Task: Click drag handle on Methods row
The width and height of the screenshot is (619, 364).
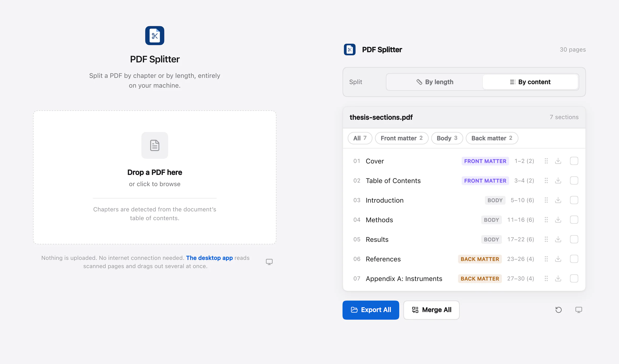Action: coord(546,220)
